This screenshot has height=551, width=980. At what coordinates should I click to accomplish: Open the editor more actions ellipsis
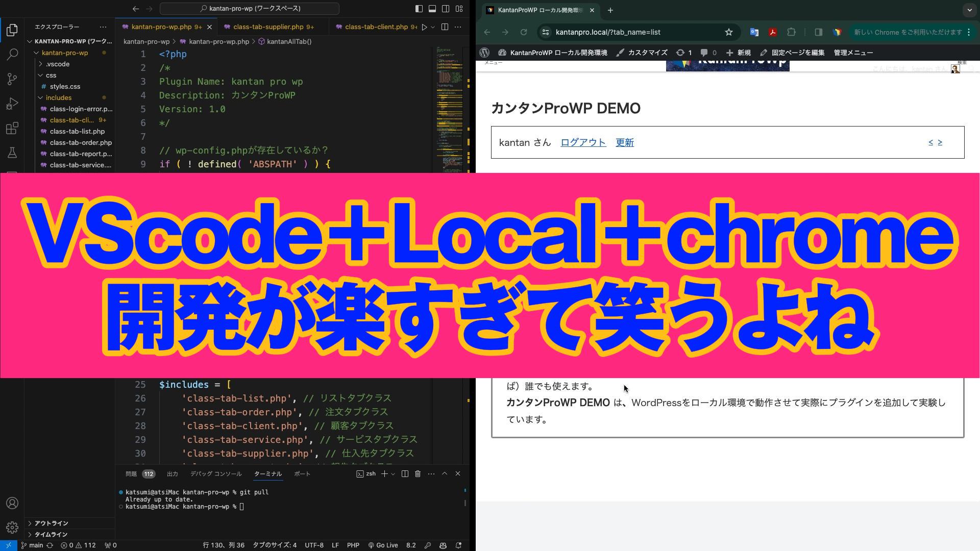click(x=458, y=27)
